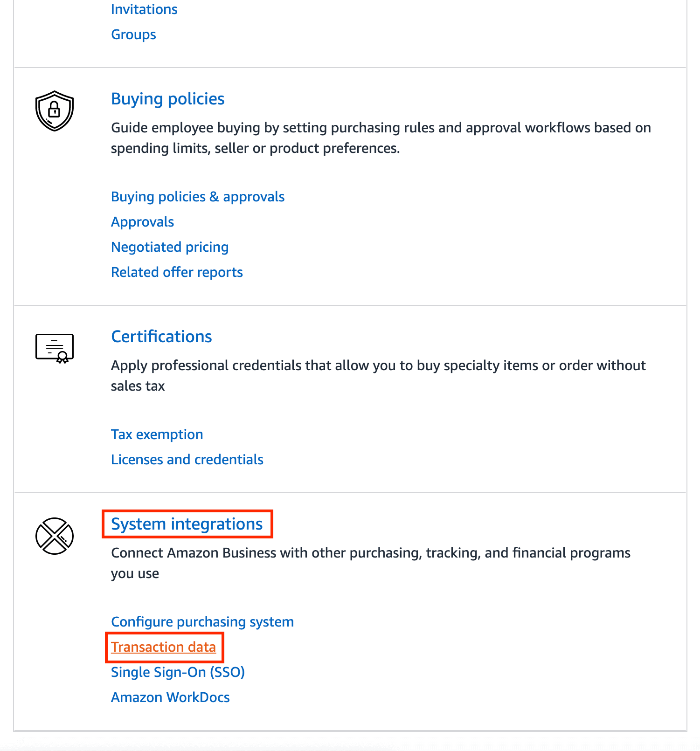Click the certificate icon beside Certifications

54,347
